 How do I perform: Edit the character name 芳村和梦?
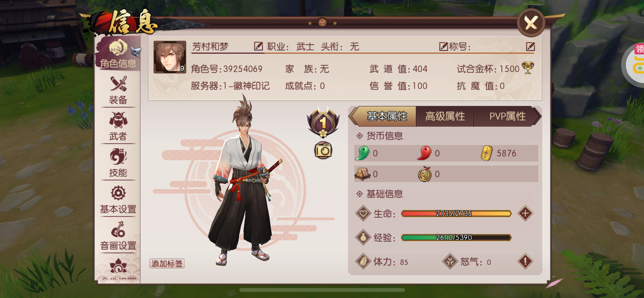coord(258,46)
